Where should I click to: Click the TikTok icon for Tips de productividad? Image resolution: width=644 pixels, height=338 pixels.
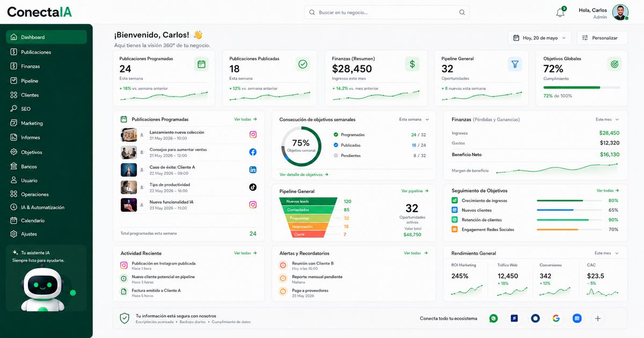[253, 187]
